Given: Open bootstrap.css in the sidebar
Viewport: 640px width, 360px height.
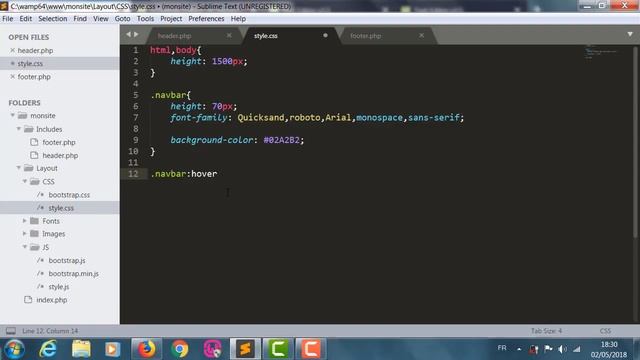Looking at the screenshot, I should click(69, 195).
